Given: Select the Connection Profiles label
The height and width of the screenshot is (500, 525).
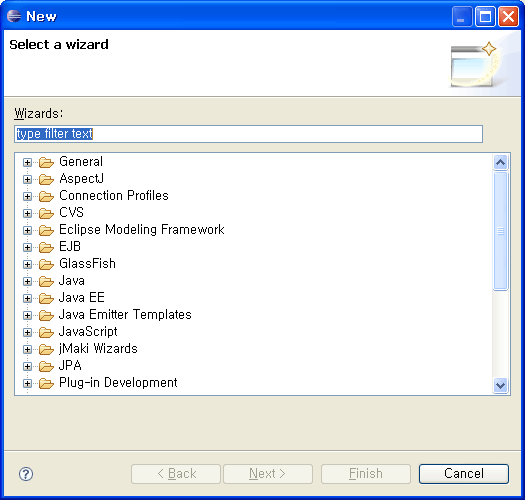Looking at the screenshot, I should tap(114, 196).
